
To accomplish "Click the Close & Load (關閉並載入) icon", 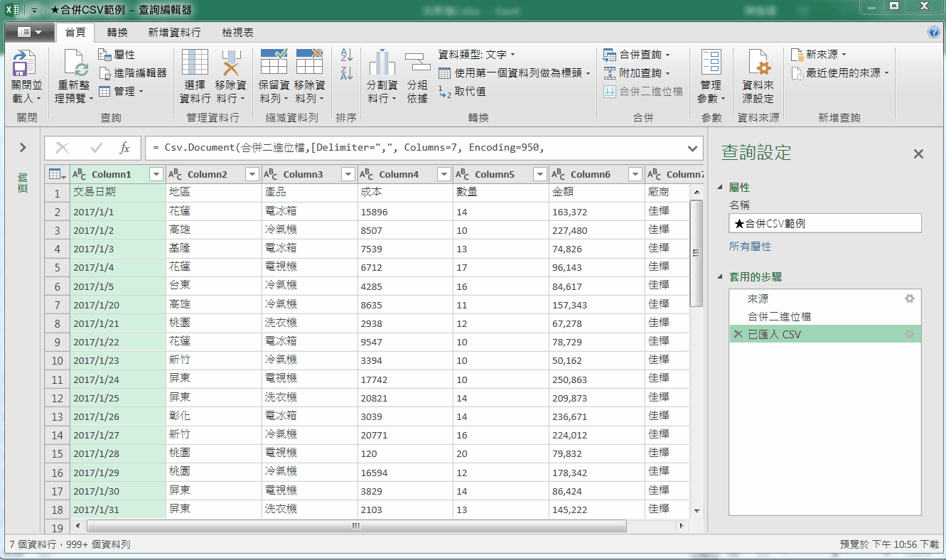I will pos(27,64).
